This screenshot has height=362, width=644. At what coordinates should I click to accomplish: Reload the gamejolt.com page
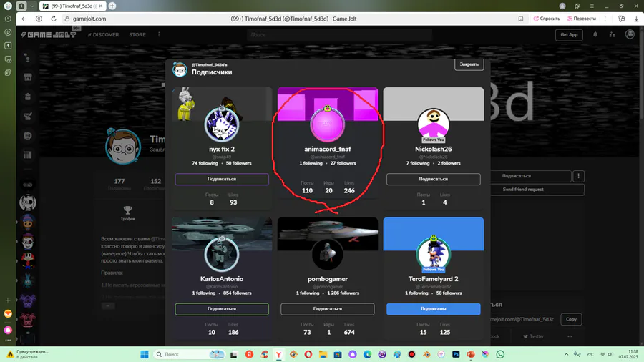tap(54, 19)
